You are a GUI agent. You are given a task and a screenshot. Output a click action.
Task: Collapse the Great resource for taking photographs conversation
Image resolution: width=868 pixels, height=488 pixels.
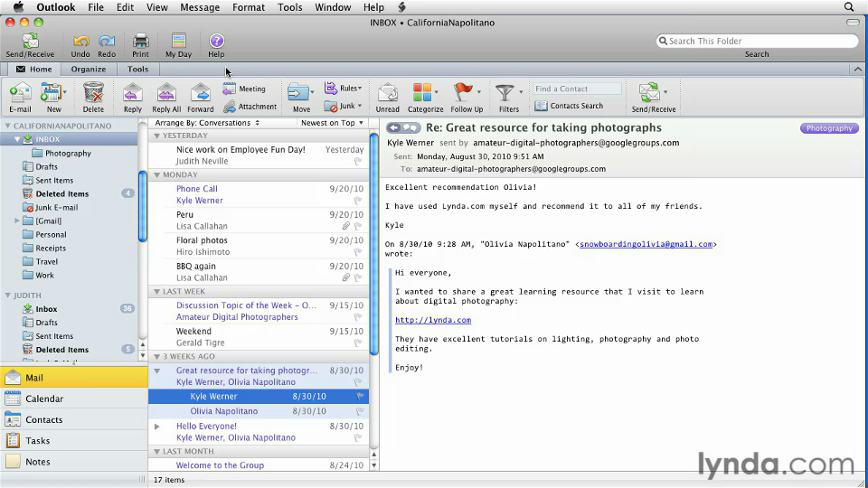pyautogui.click(x=157, y=371)
